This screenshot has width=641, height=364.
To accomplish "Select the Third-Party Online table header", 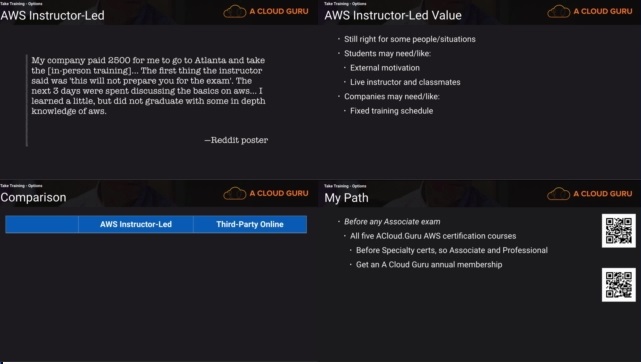I will (250, 224).
